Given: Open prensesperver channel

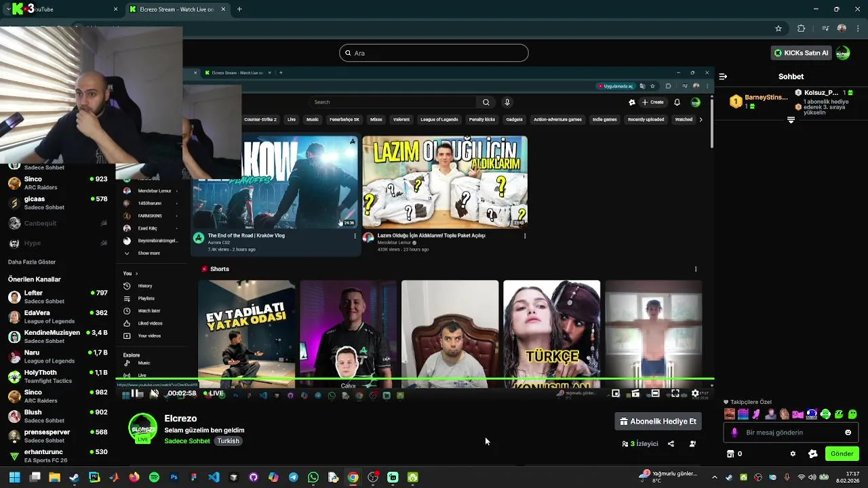Looking at the screenshot, I should click(x=58, y=436).
